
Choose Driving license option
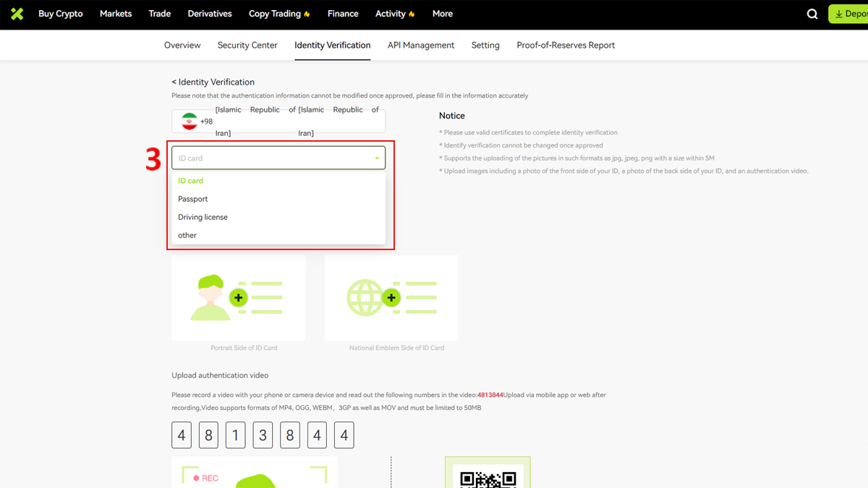(203, 217)
